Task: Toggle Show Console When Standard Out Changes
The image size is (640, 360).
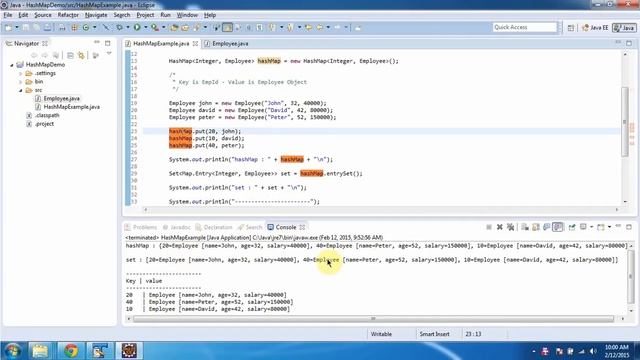Action: pyautogui.click(x=547, y=227)
